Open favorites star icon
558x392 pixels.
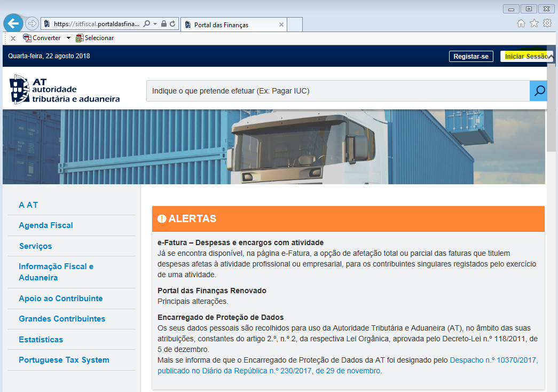pos(534,23)
